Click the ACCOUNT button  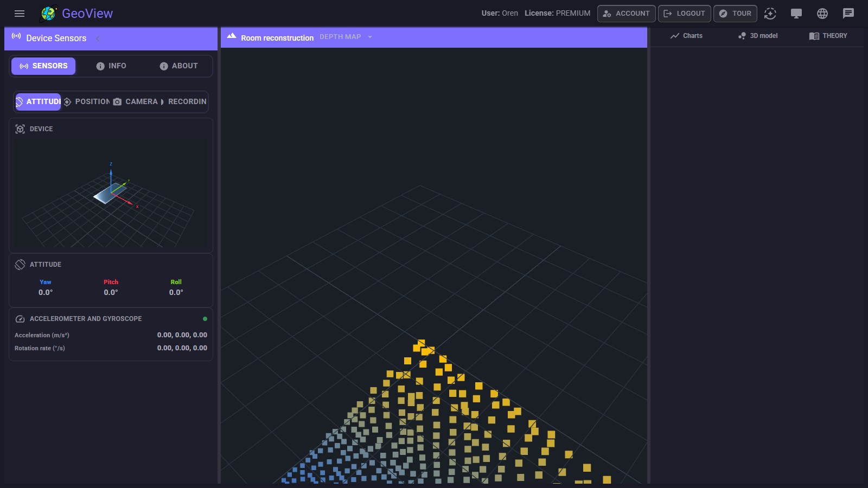pyautogui.click(x=626, y=14)
